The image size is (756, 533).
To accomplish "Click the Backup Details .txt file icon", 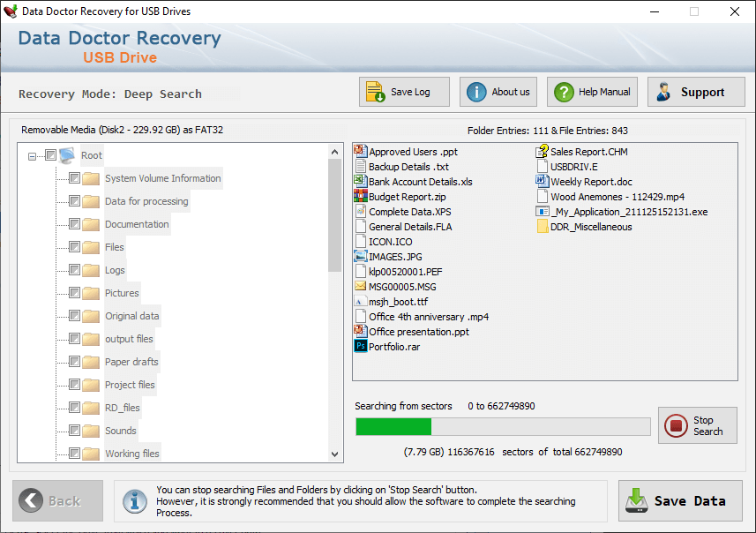I will 360,167.
